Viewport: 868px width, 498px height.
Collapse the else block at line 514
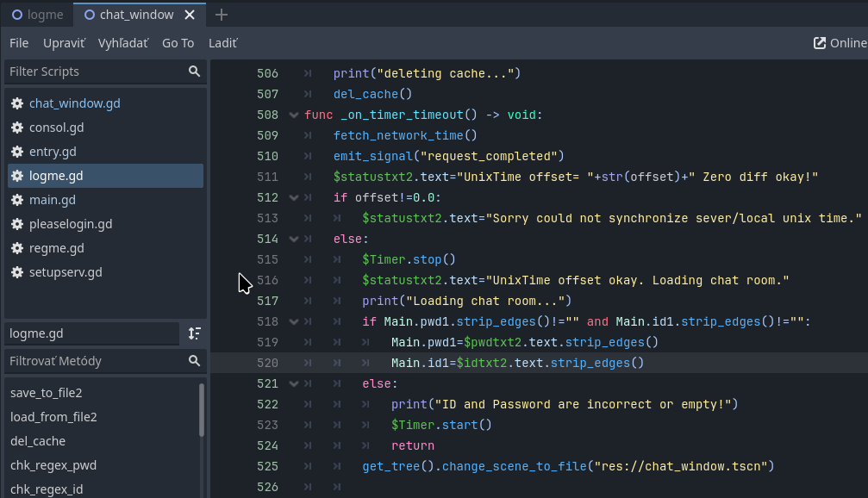click(x=294, y=239)
